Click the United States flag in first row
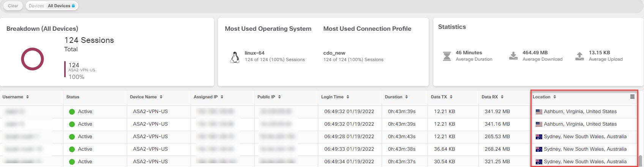644x167 pixels. pyautogui.click(x=539, y=112)
